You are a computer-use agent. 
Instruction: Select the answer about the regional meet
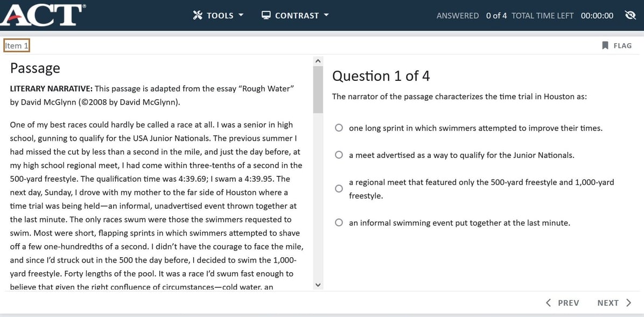tap(339, 188)
